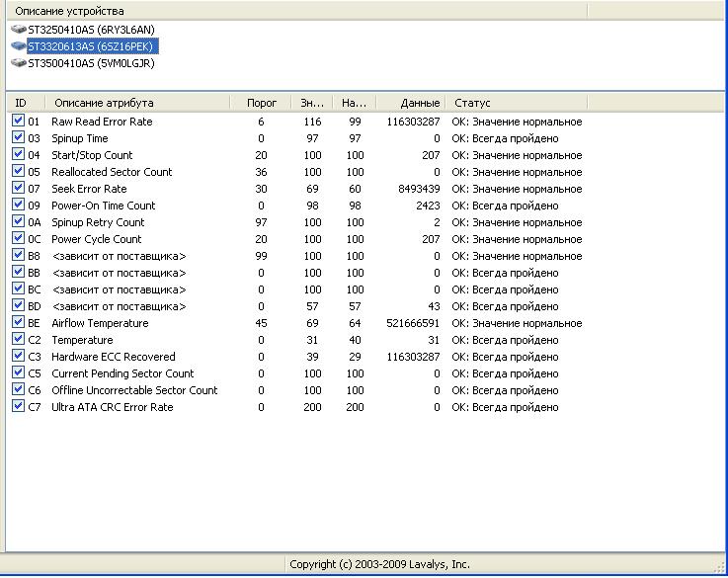Select the Current Pending Sector Count row
Image resolution: width=728 pixels, height=578 pixels.
[x=122, y=373]
